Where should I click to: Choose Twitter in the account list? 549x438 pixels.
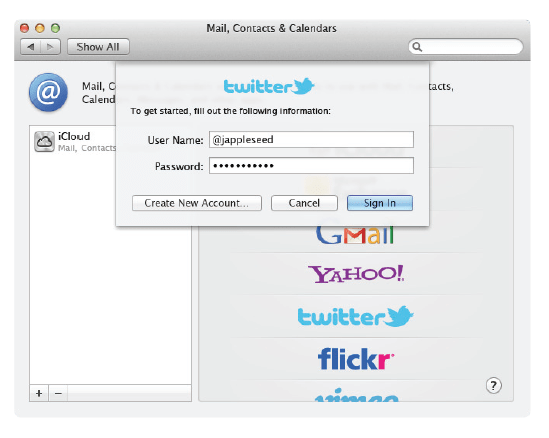355,317
